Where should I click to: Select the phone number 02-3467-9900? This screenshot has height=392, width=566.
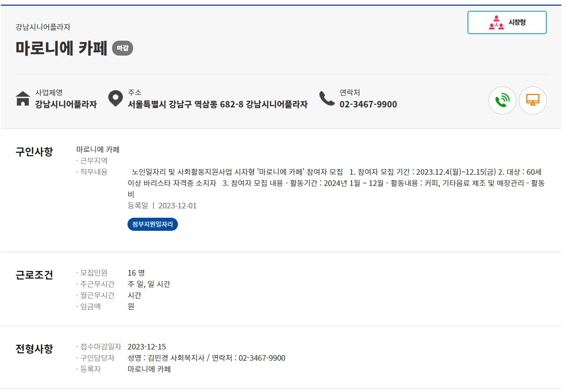coord(368,105)
